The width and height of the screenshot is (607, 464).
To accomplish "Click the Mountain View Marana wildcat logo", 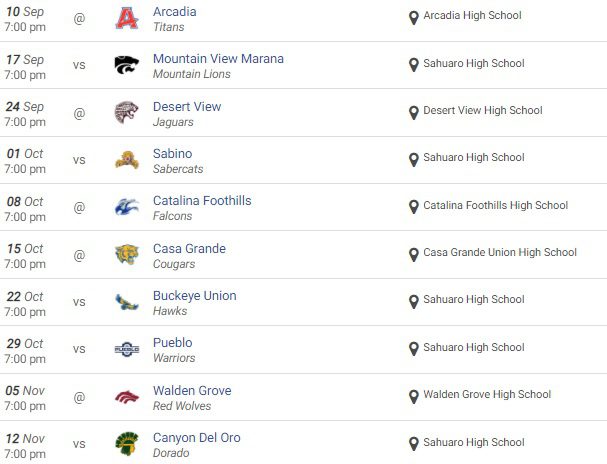I will point(126,65).
